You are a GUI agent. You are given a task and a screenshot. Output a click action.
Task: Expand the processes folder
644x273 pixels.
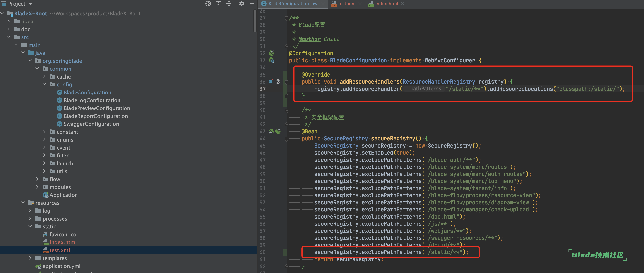(30, 219)
